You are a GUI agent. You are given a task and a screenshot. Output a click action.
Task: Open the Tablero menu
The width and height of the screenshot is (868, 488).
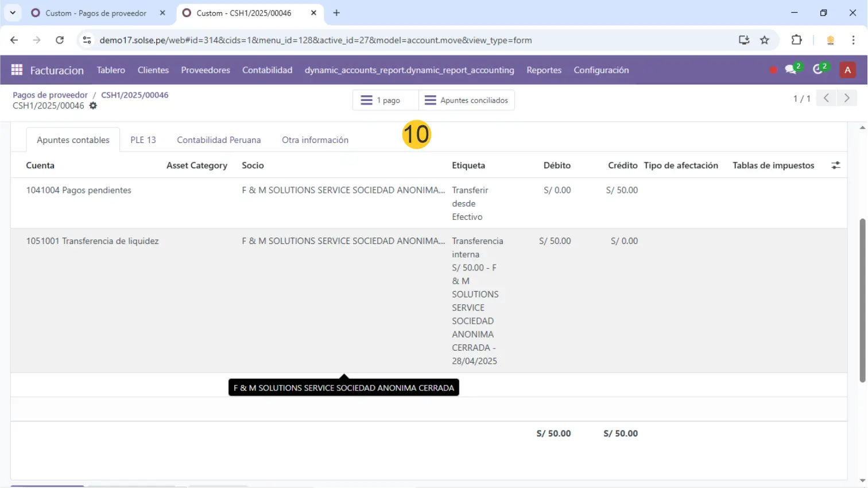(x=111, y=70)
